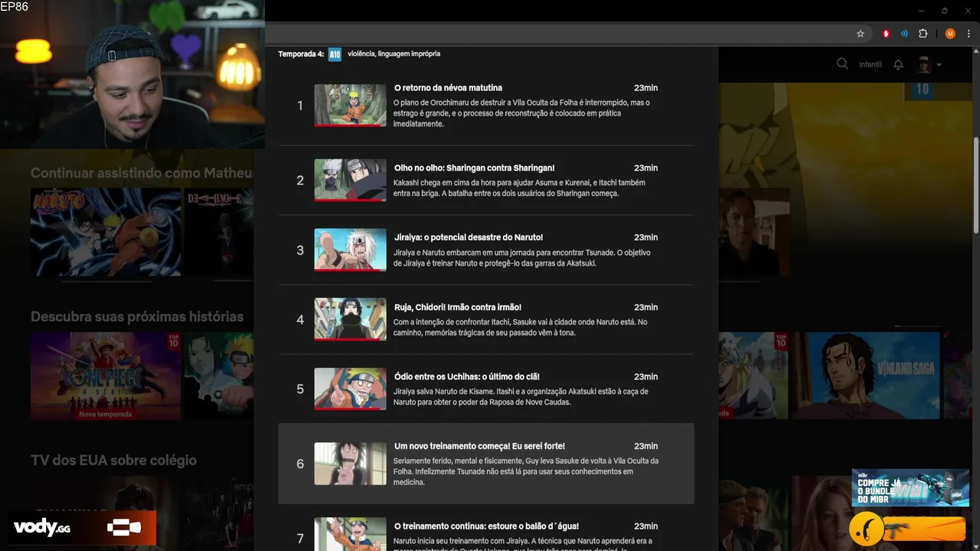Click the Naruto progress bar in Continuar assistindo
This screenshot has width=980, height=551.
[x=106, y=282]
